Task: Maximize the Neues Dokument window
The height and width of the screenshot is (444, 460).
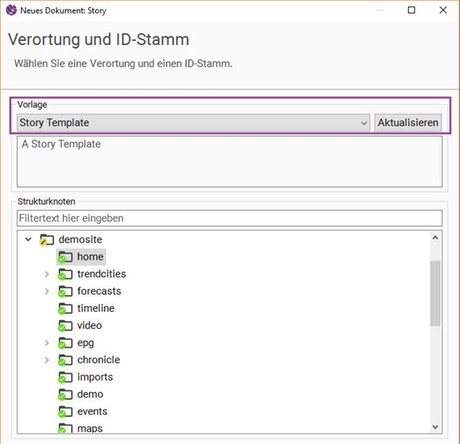Action: [412, 10]
